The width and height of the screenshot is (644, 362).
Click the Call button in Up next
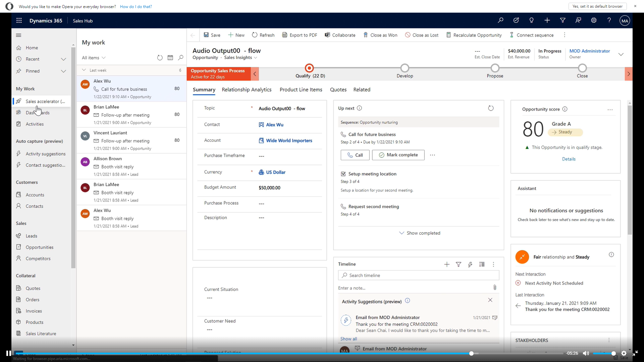click(355, 155)
